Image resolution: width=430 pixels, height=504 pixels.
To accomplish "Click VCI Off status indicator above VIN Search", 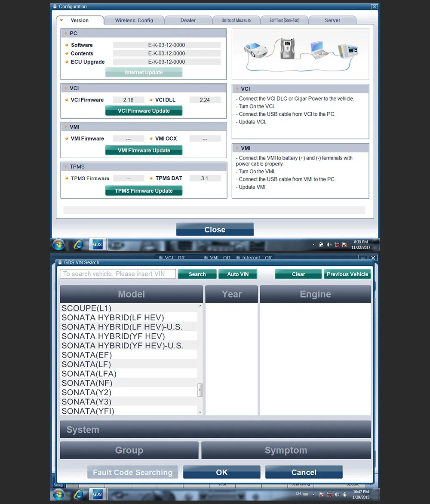I will click(x=172, y=258).
